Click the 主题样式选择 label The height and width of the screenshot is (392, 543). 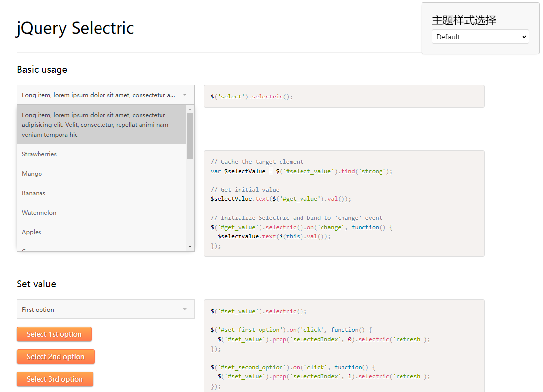[463, 20]
